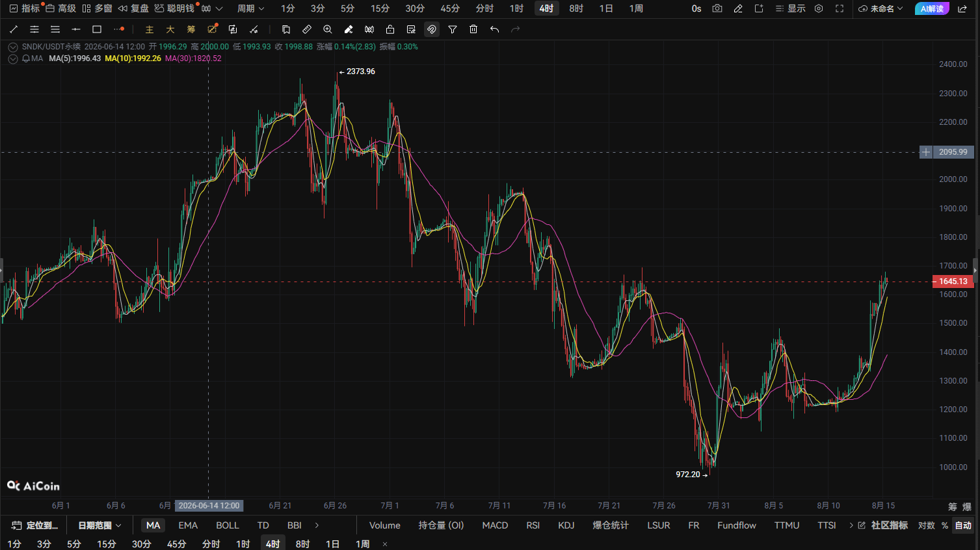This screenshot has width=980, height=550.
Task: Close the bottom timeframe bar
Action: click(x=385, y=544)
